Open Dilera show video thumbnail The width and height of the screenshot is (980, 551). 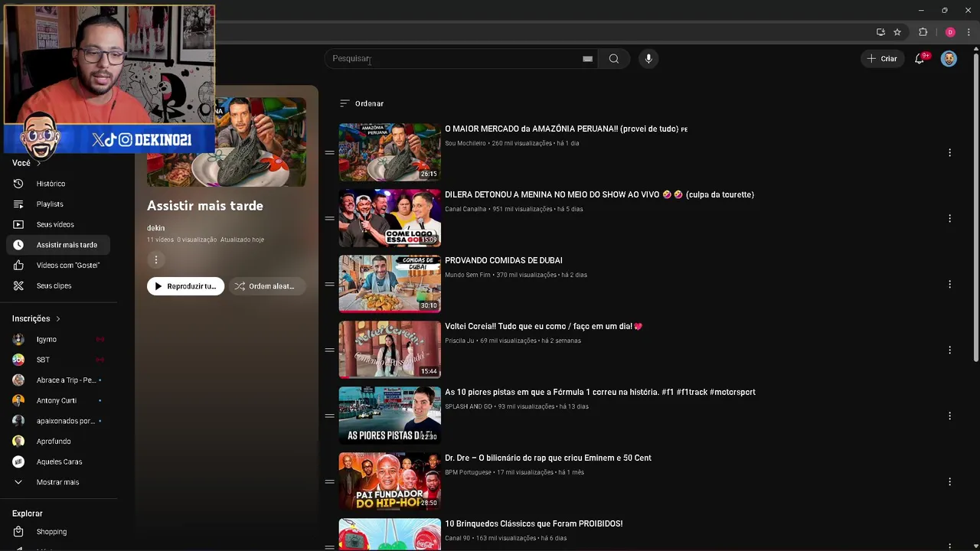390,217
